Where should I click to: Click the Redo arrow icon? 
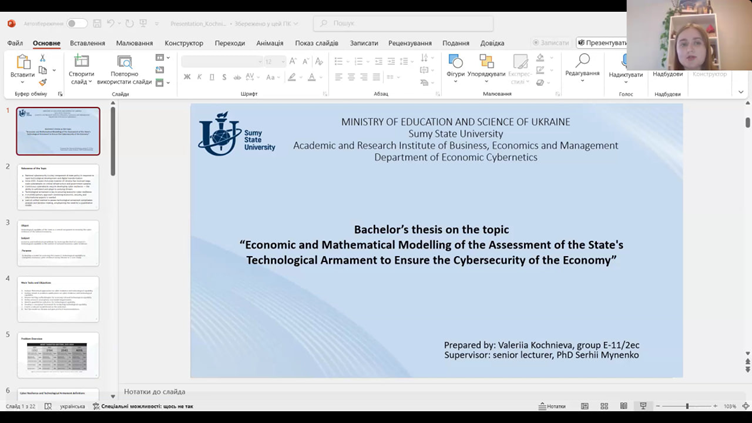[x=129, y=23]
